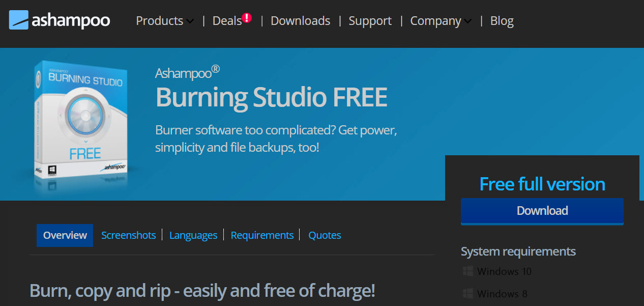Open the Support page
Screen dimensions: 644x306
pyautogui.click(x=370, y=21)
